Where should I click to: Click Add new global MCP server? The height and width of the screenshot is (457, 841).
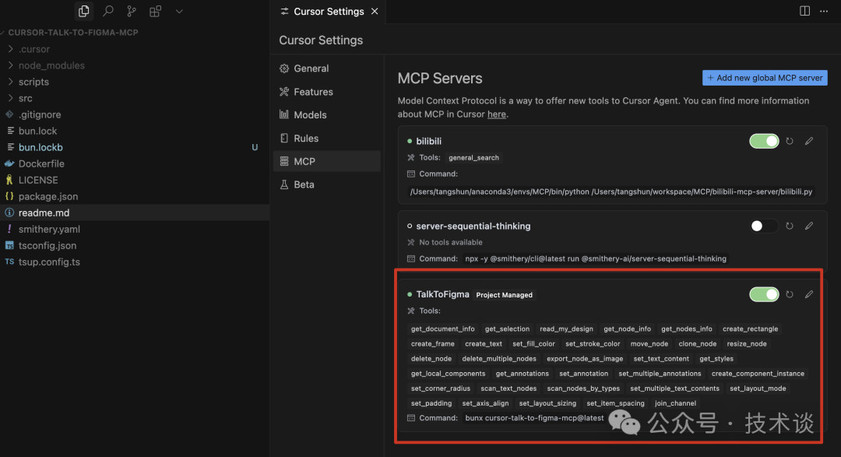[765, 78]
